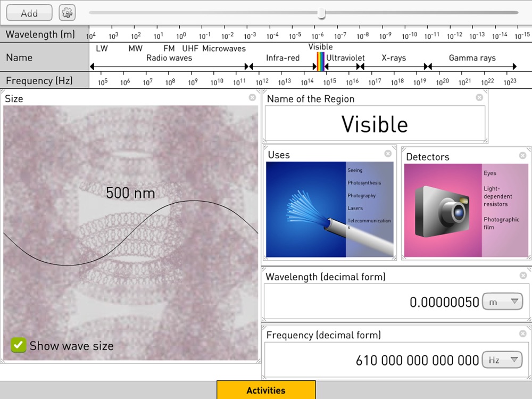The image size is (532, 399).
Task: Click the spectrum slider handle
Action: 321,13
